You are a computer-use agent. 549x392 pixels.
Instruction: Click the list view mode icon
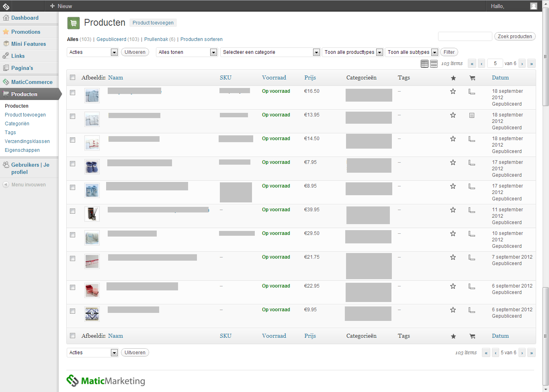[424, 63]
